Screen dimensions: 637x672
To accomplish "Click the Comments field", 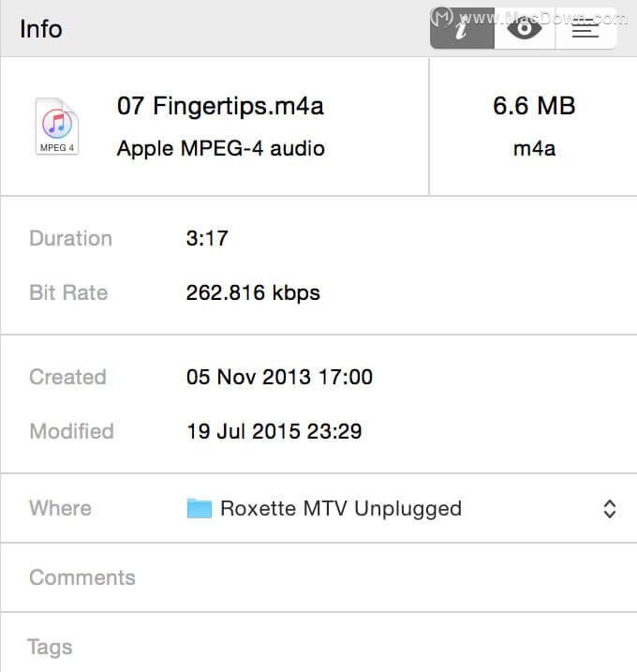I will 318,577.
